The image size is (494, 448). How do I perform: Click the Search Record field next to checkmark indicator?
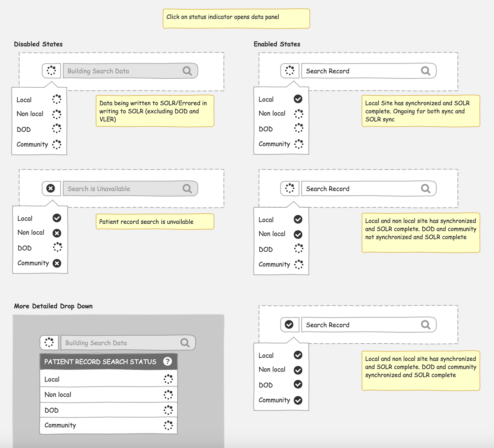click(360, 325)
